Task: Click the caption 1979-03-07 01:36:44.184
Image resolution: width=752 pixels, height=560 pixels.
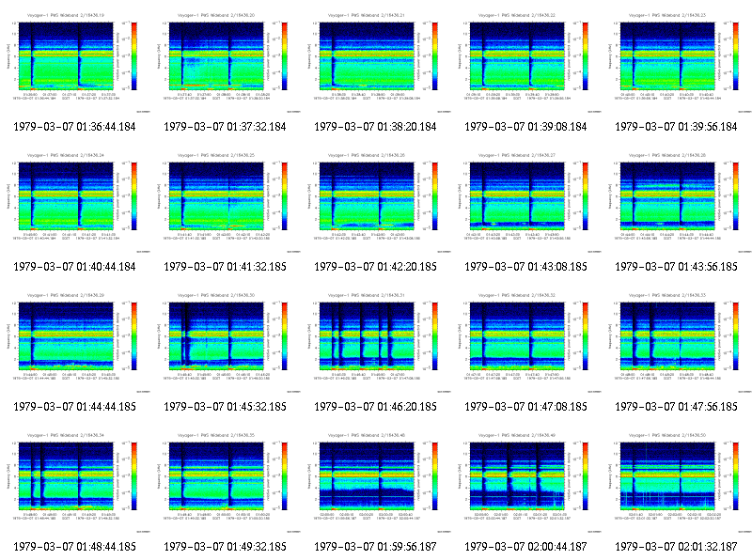Action: pyautogui.click(x=75, y=127)
